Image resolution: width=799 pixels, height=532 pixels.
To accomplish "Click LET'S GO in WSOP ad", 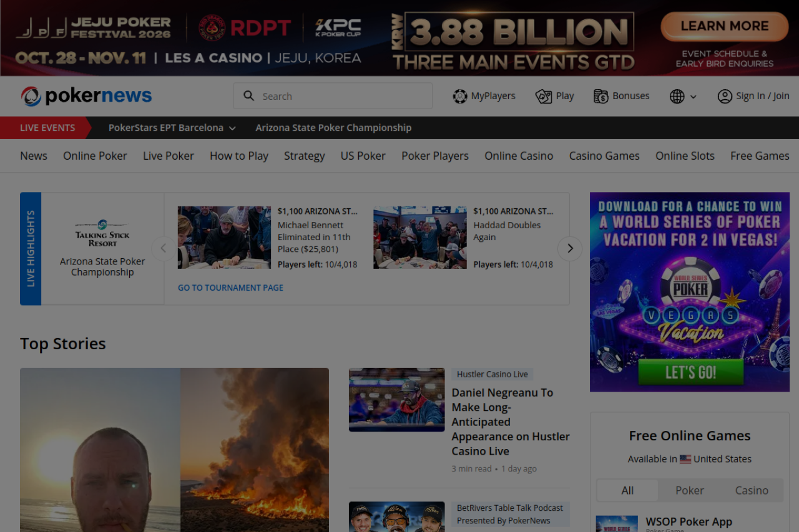I will [x=690, y=372].
